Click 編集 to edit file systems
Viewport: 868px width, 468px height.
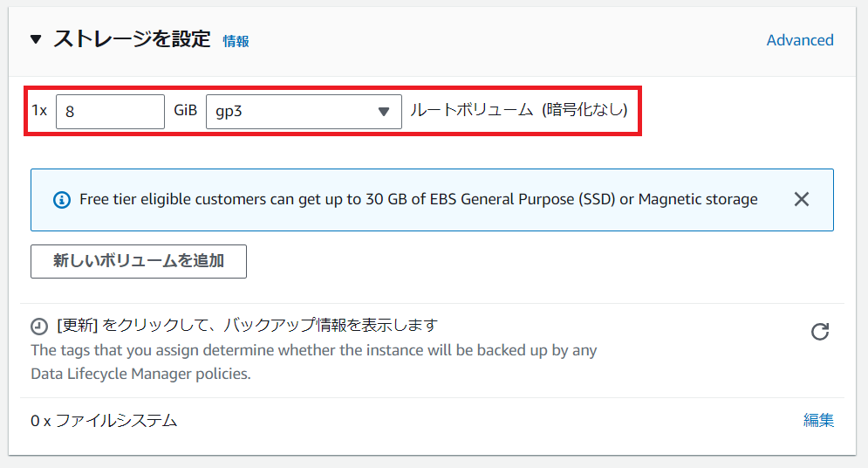pyautogui.click(x=818, y=421)
